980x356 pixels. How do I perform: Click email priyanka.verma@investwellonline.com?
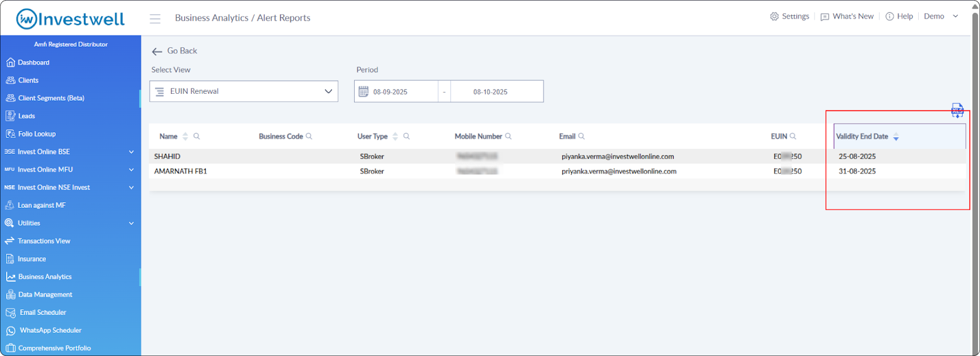619,172
